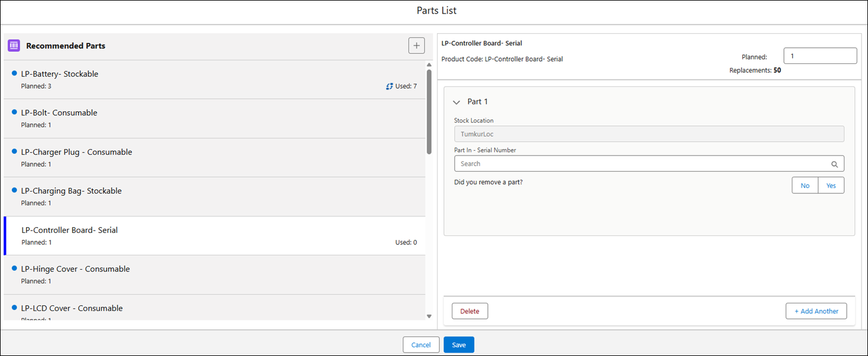Select LP-Controller Board- Serial list row
868x356 pixels.
tap(214, 236)
